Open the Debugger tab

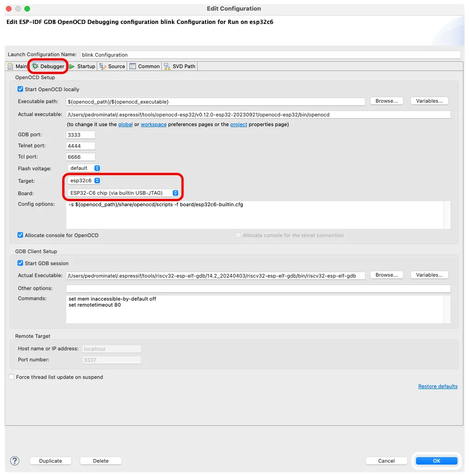[x=48, y=66]
